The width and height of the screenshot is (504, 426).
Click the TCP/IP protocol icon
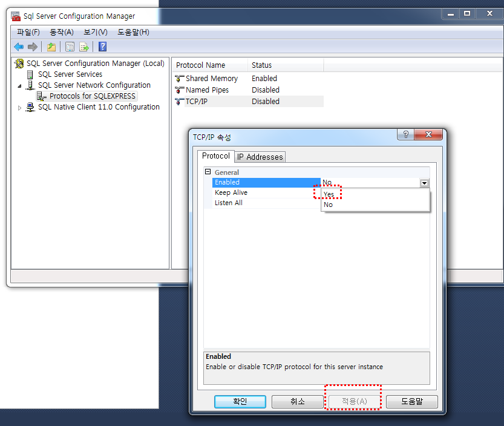coord(179,102)
